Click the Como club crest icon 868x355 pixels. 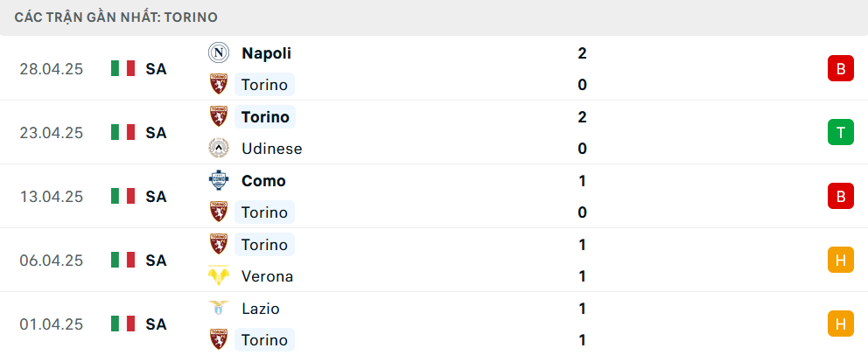coord(219,181)
